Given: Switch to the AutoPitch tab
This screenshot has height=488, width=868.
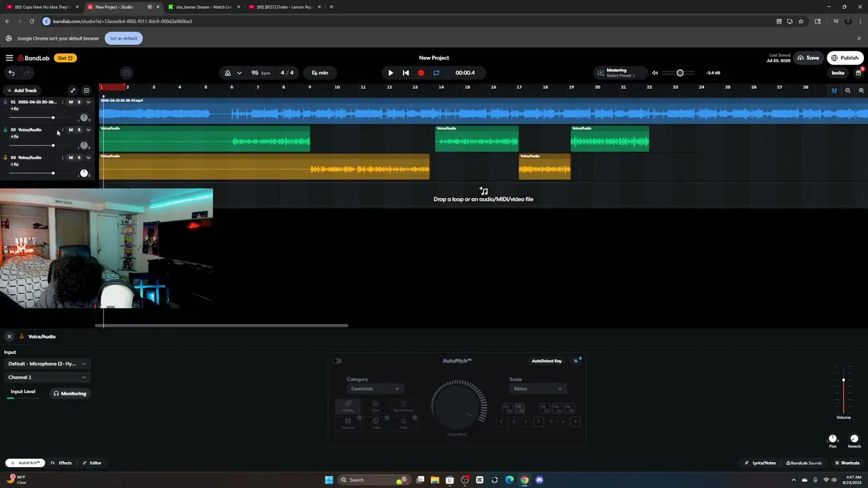Looking at the screenshot, I should tap(26, 463).
